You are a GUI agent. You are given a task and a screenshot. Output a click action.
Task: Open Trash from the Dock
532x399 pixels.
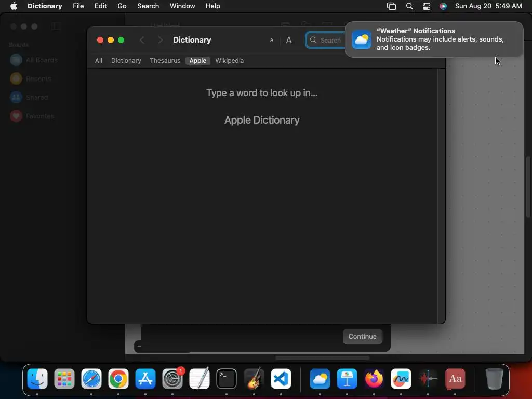pos(495,379)
